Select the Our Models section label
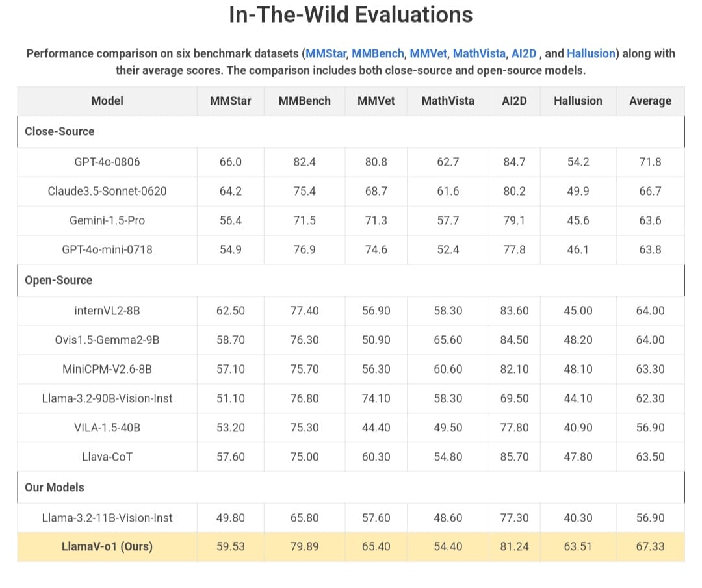This screenshot has width=702, height=588. 55,487
